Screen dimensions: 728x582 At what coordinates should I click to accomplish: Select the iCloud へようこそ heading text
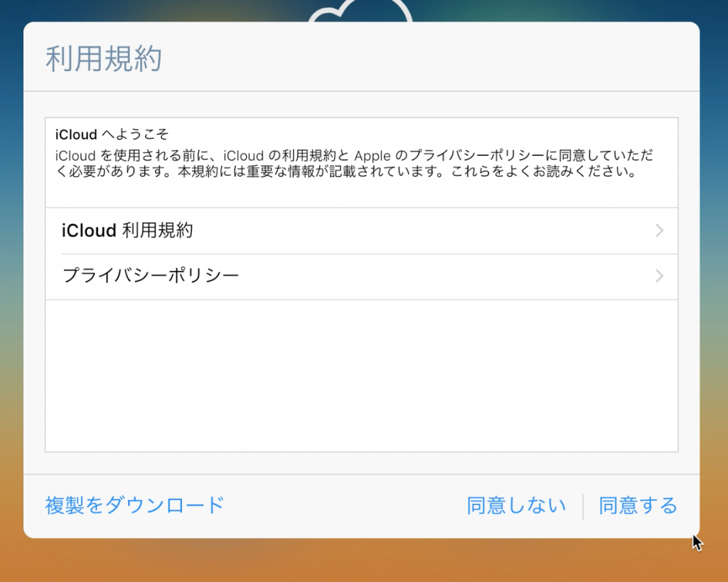(112, 134)
